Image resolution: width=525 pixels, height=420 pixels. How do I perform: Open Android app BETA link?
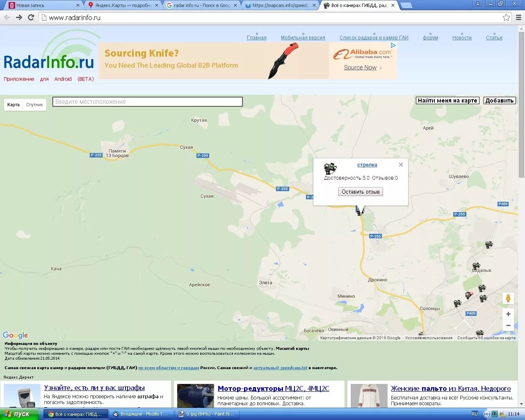pos(49,79)
